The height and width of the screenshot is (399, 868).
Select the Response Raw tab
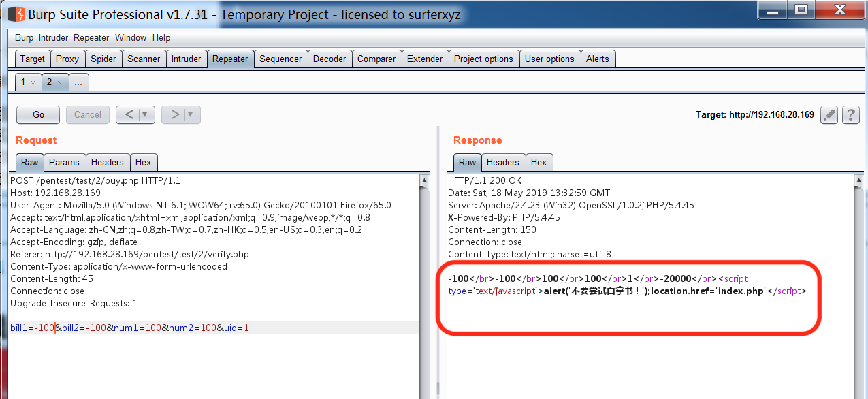(x=467, y=162)
